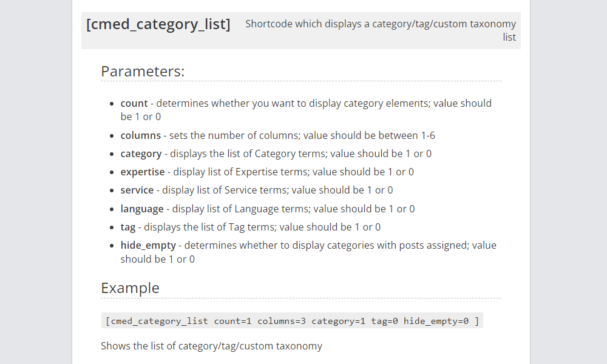
Task: Click 'Shows the list of category/tag/custom taxonomy' text
Action: point(211,346)
